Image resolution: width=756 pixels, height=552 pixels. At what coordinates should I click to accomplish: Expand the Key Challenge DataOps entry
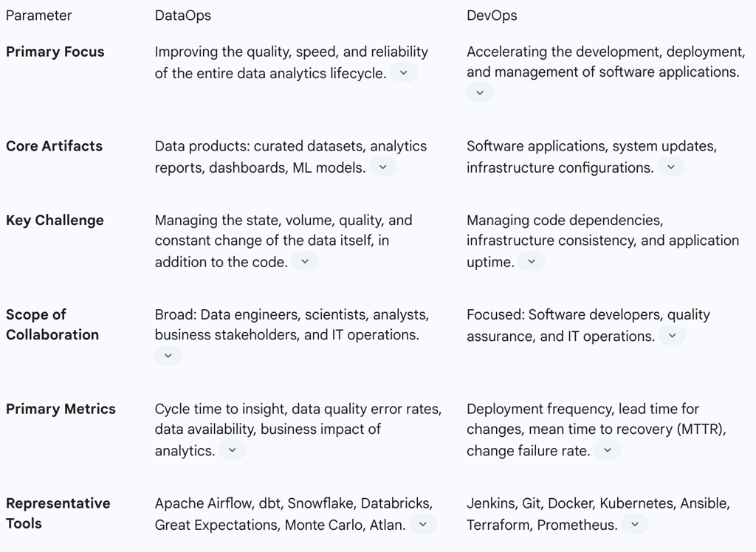[x=305, y=261]
